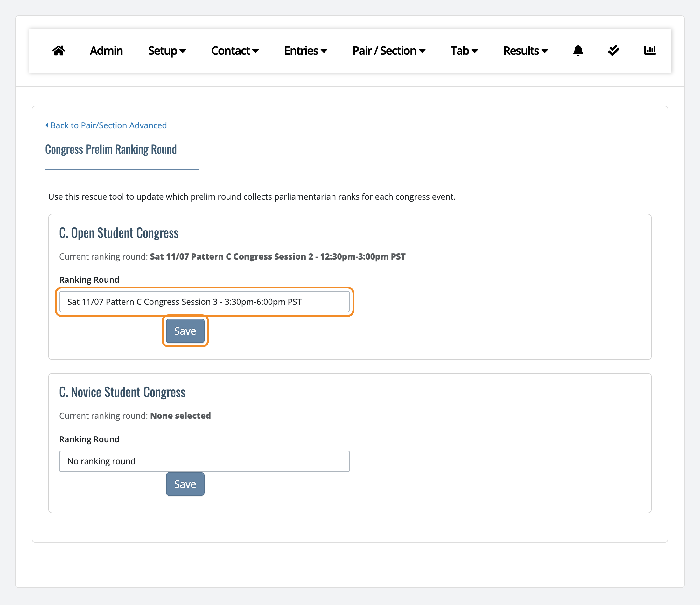
Task: Open Ranking Round select for Novice Student Congress
Action: tap(204, 461)
